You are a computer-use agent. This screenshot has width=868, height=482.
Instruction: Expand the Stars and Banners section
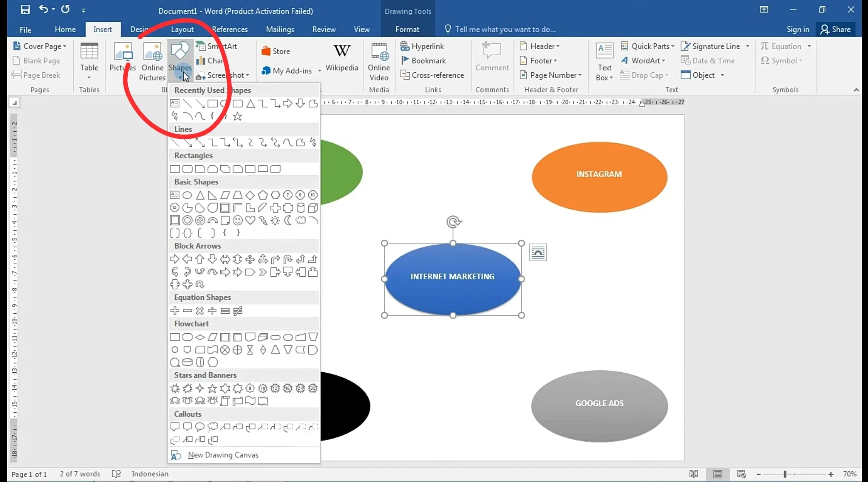(205, 374)
